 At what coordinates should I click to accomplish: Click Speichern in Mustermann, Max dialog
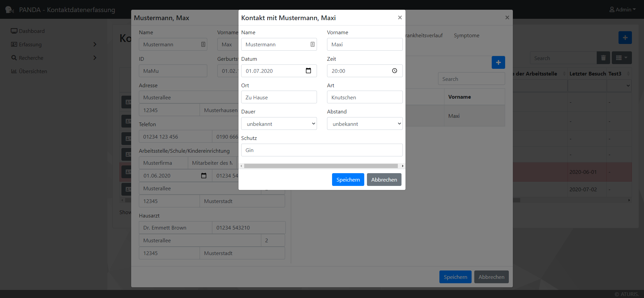pyautogui.click(x=455, y=277)
